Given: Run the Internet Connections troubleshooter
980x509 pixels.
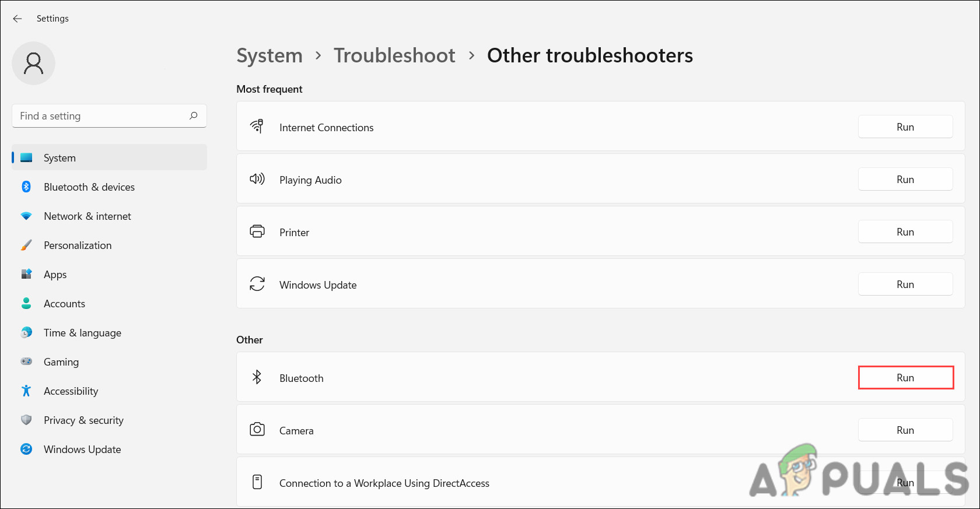Looking at the screenshot, I should click(905, 127).
